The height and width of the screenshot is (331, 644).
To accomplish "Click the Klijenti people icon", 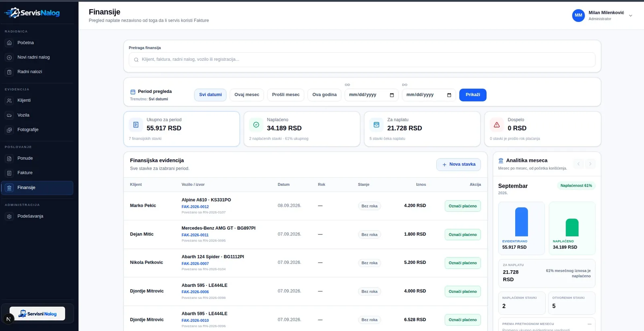I will coord(9,101).
